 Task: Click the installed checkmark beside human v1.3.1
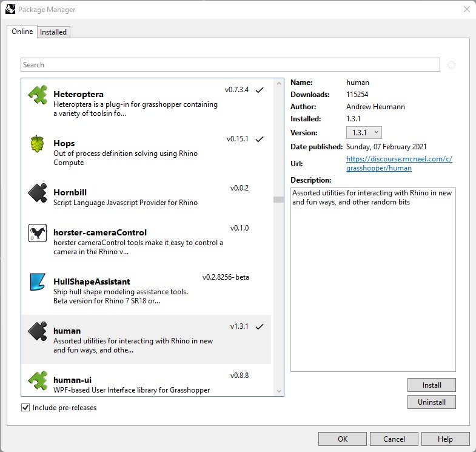pyautogui.click(x=260, y=326)
